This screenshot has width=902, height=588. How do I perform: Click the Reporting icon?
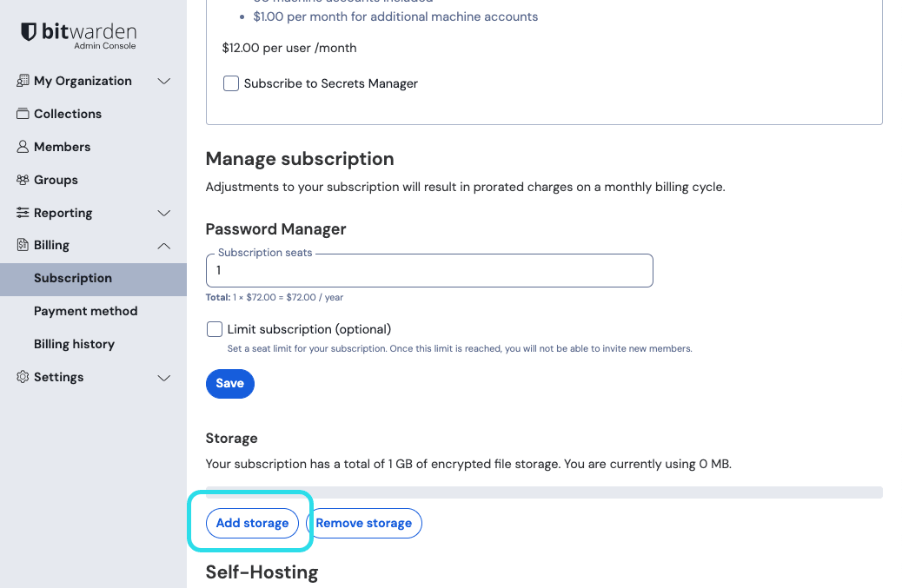(22, 212)
